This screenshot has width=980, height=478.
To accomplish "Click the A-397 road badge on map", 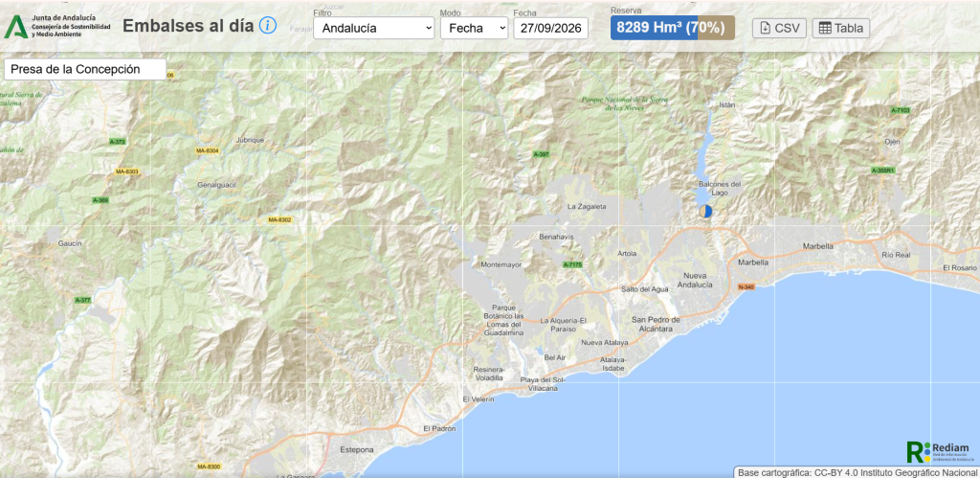I will coord(542,154).
